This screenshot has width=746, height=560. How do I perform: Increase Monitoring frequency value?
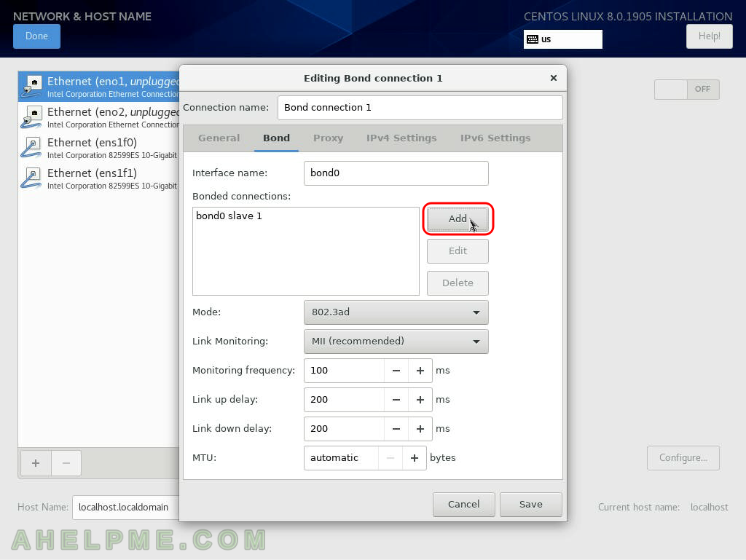tap(420, 371)
